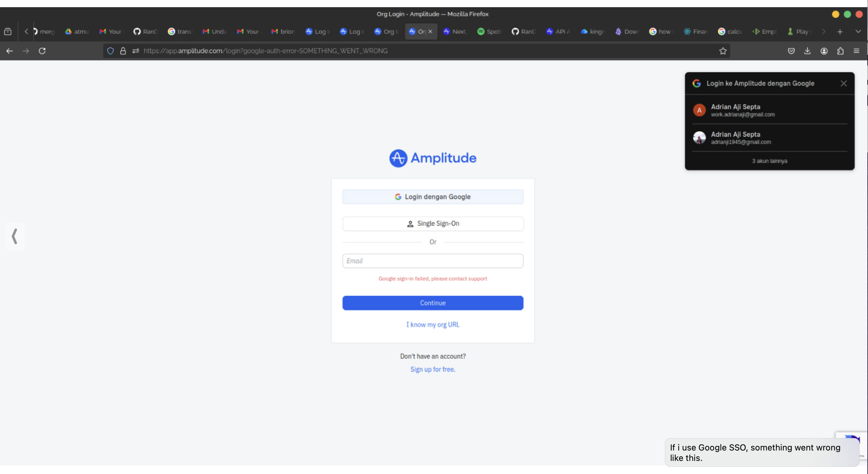Image resolution: width=868 pixels, height=474 pixels.
Task: Bookmark this page with star icon
Action: point(723,51)
